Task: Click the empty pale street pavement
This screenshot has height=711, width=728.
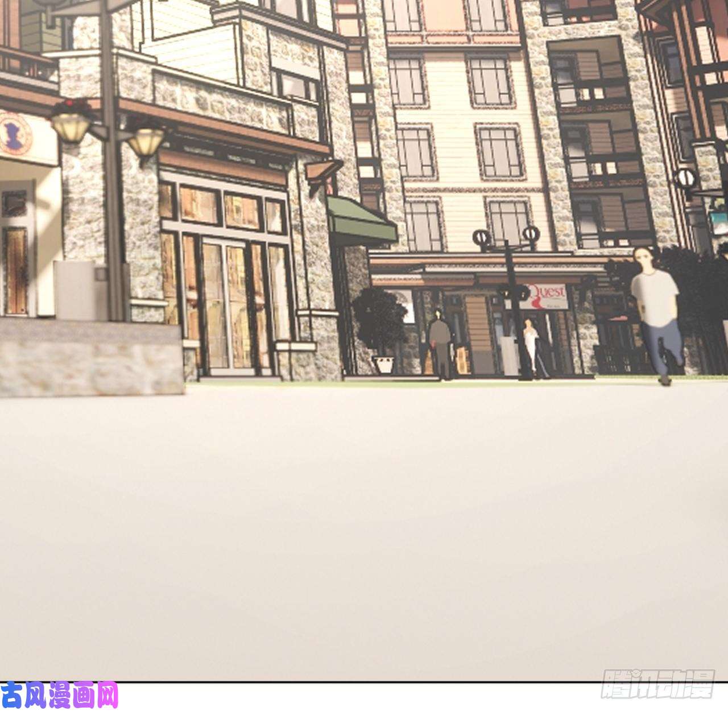Action: (364, 512)
